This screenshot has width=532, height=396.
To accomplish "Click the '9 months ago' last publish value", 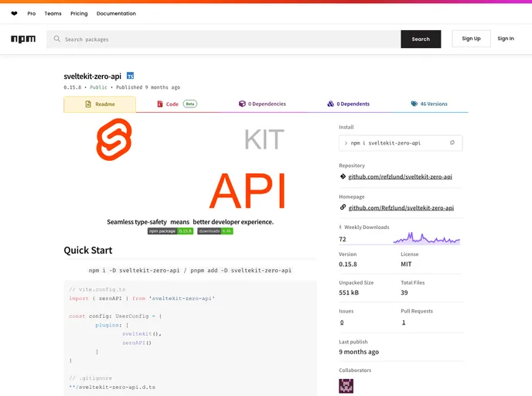I will pyautogui.click(x=359, y=352).
